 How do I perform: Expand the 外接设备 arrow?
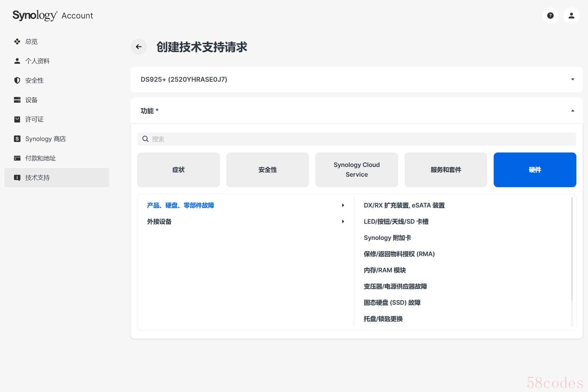[343, 221]
